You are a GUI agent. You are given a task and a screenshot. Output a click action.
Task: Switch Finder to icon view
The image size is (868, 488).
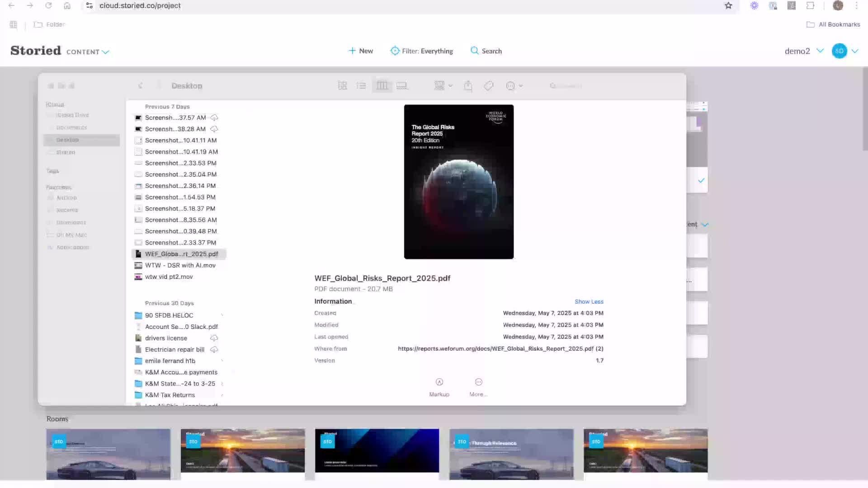[342, 86]
